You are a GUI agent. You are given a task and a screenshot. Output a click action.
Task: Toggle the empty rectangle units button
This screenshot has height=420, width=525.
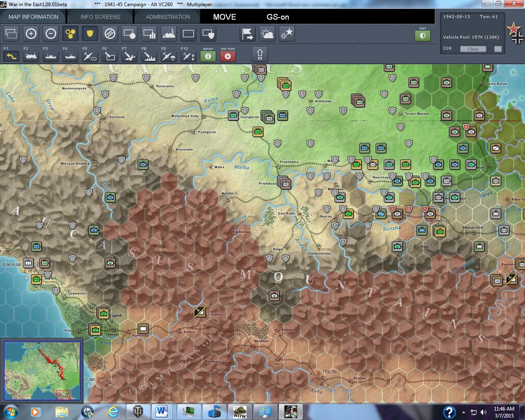(x=189, y=34)
